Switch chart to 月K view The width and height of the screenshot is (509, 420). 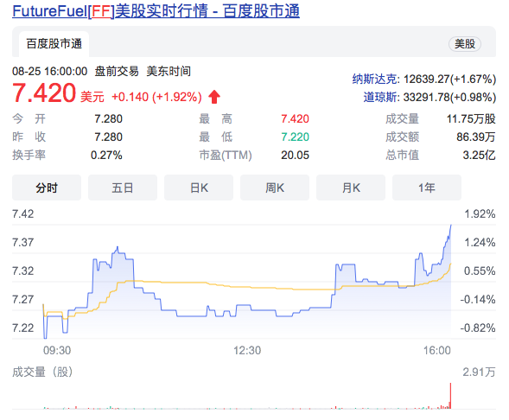[351, 188]
